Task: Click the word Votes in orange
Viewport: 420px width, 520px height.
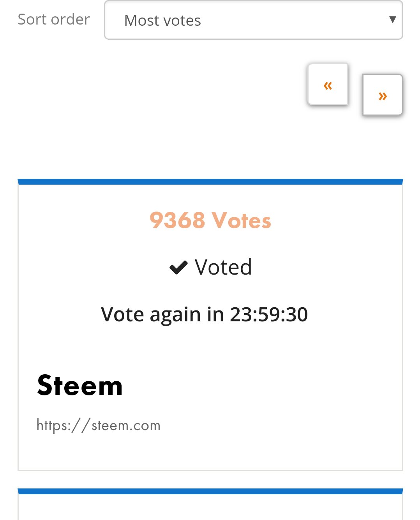Action: point(241,220)
